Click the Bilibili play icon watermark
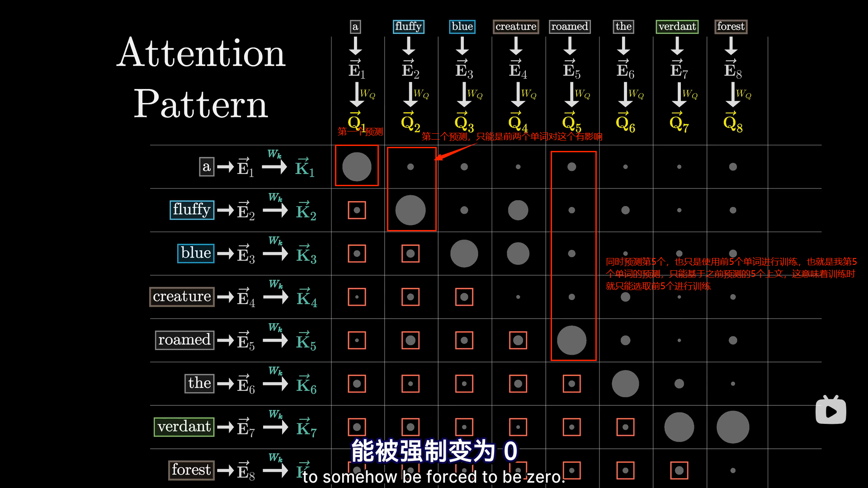The width and height of the screenshot is (868, 488). click(x=830, y=410)
